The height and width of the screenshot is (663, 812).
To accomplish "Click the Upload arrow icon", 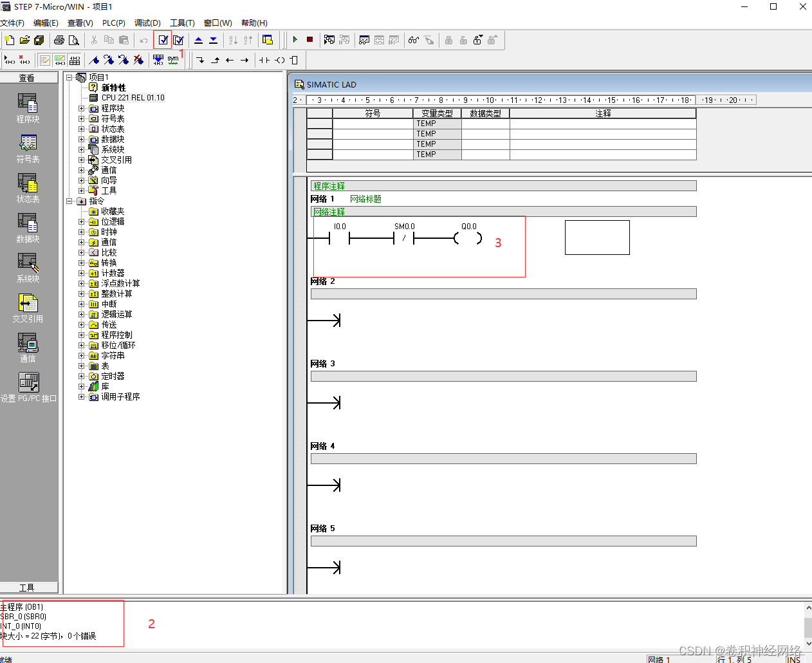I will 198,40.
